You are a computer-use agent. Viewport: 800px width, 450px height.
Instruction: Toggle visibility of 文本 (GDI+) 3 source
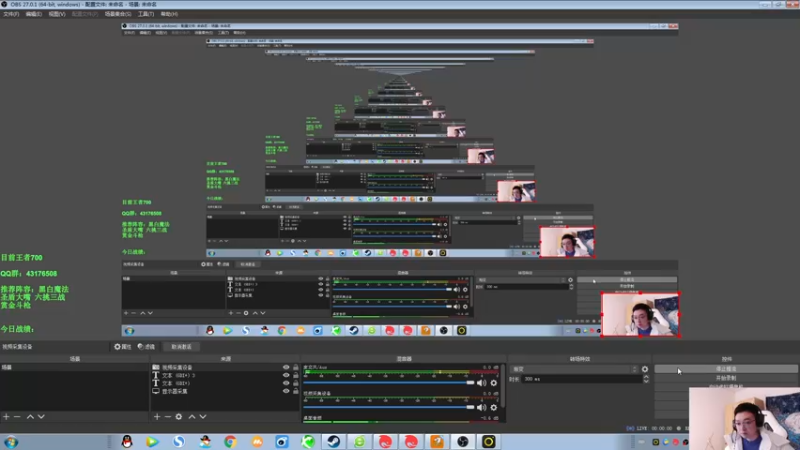[x=286, y=375]
